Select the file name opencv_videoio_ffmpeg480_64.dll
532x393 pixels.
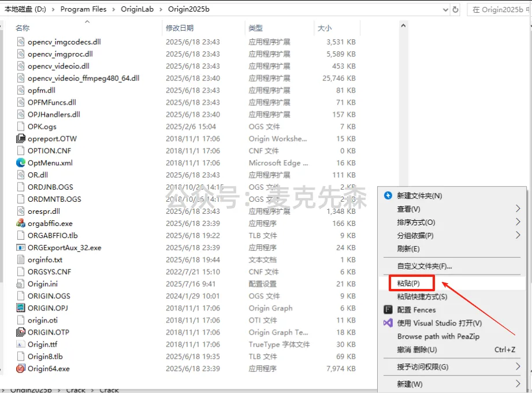tap(83, 78)
